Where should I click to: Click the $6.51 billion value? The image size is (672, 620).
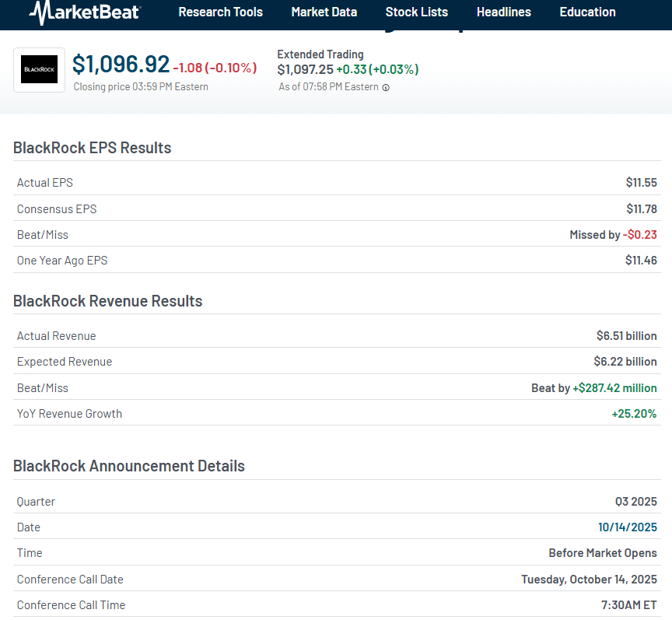click(627, 336)
